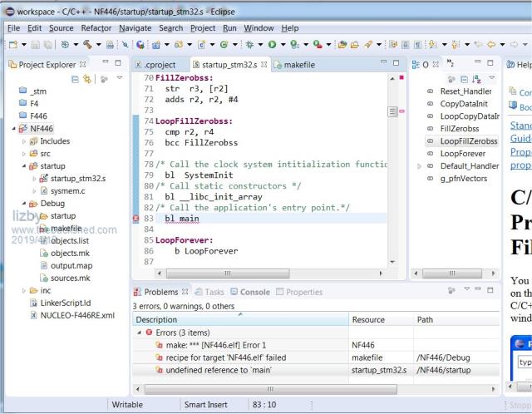Click the Build hammer icon in toolbar
The height and width of the screenshot is (414, 532).
pos(86,43)
